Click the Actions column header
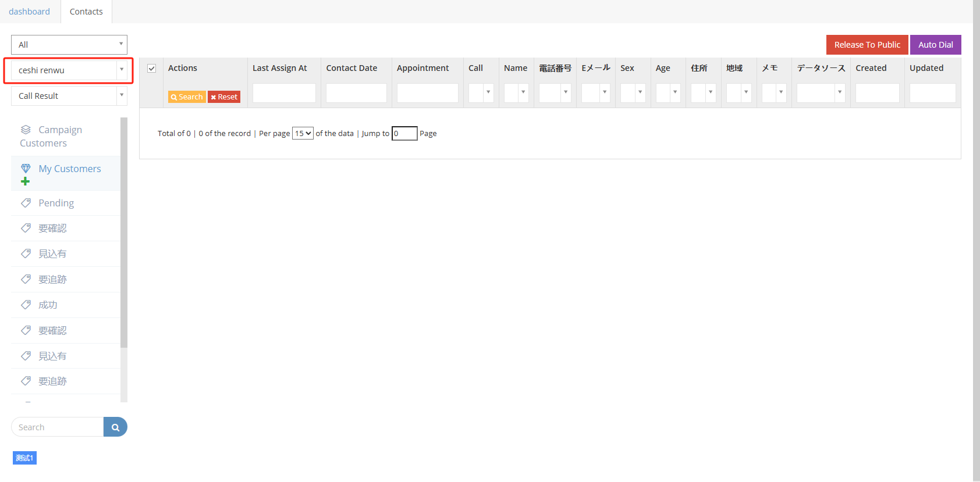980x482 pixels. click(x=183, y=68)
